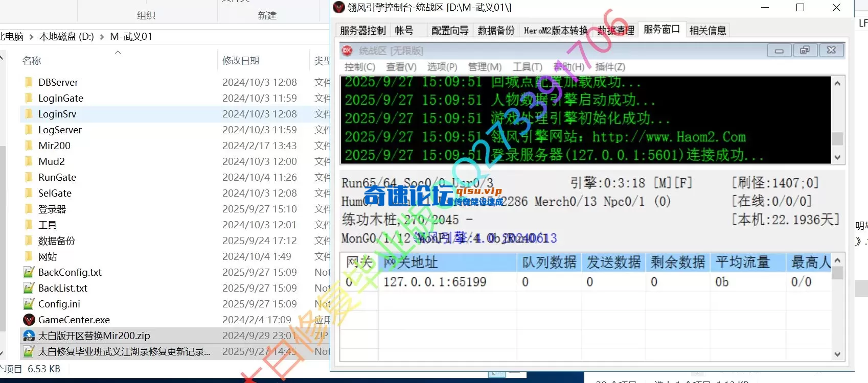Click the 2024/2/17 13:43 date of Mir200

click(260, 146)
